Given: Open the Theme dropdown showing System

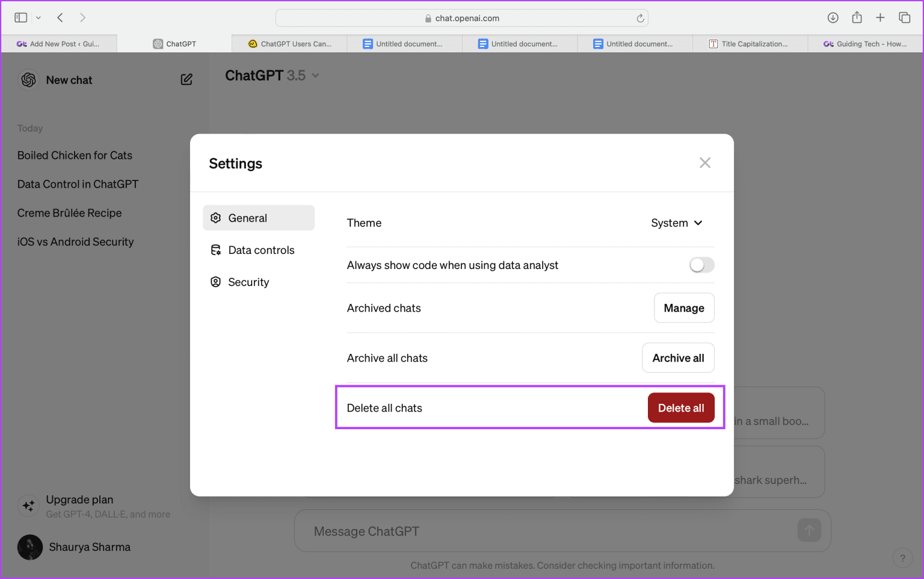Looking at the screenshot, I should pyautogui.click(x=676, y=223).
